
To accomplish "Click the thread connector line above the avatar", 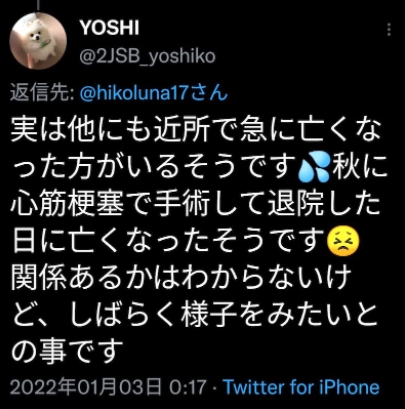I will [x=38, y=5].
